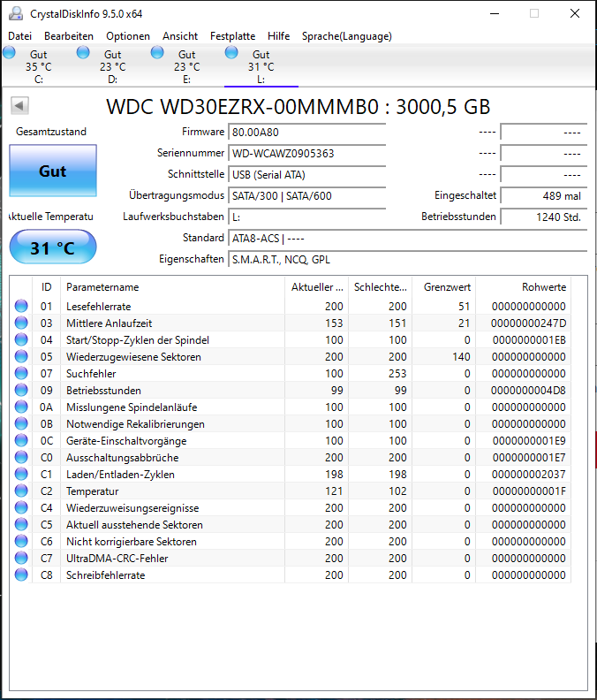Click raw value 0000000247D
This screenshot has height=700, width=597.
coord(528,323)
